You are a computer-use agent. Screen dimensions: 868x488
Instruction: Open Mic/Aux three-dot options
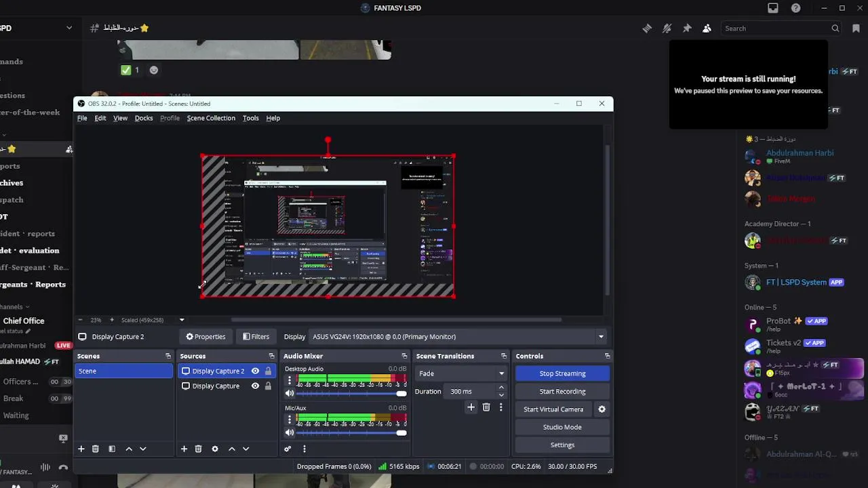(290, 420)
